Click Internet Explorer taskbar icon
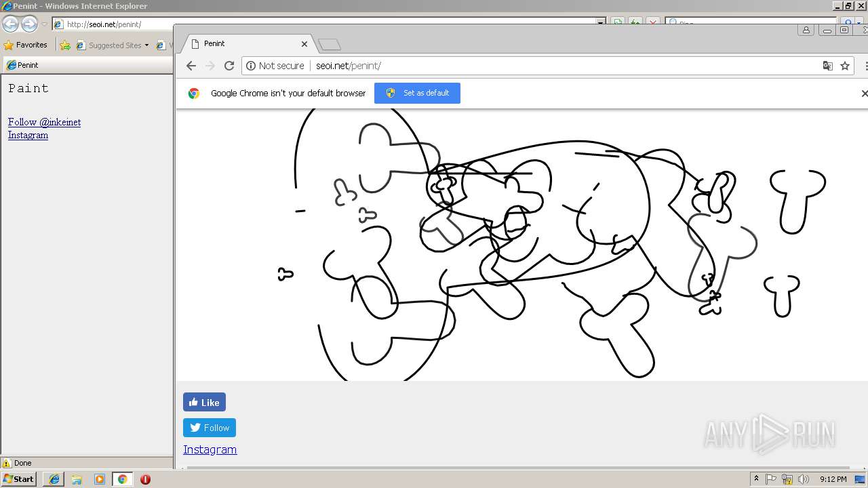 coord(54,479)
